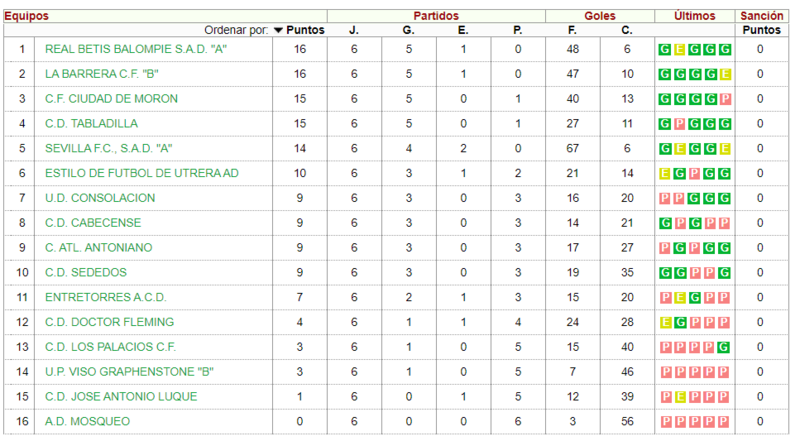Click the yellow E result icon for Real Betis
800x441 pixels.
(679, 50)
